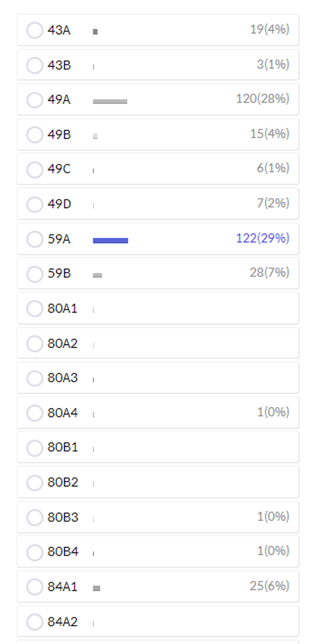Select the 80A4 radio button
The height and width of the screenshot is (644, 309).
point(35,413)
